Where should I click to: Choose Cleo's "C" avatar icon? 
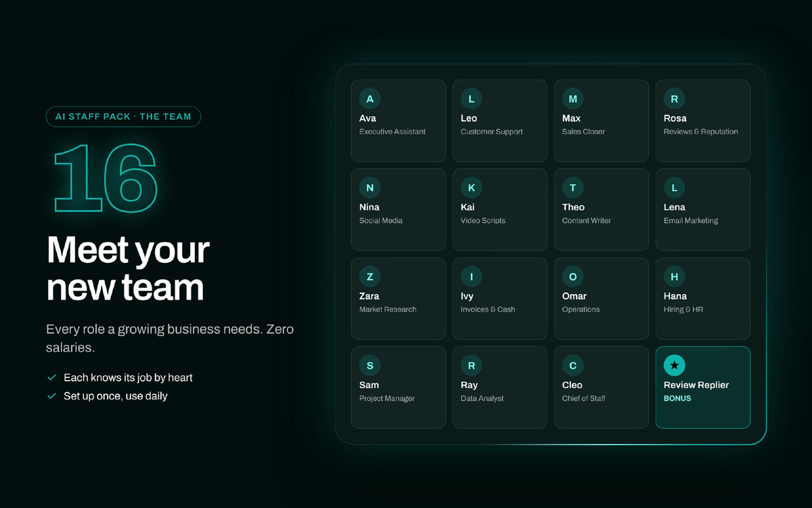click(x=573, y=366)
